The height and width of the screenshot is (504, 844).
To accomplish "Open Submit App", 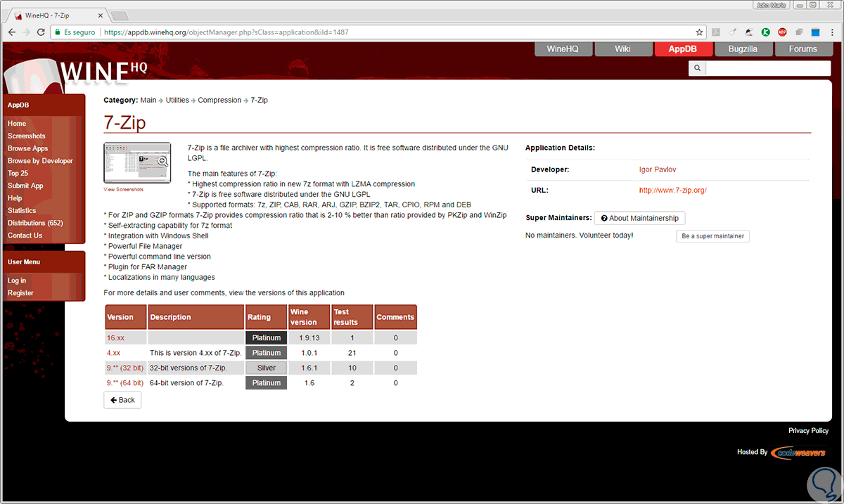I will (25, 186).
